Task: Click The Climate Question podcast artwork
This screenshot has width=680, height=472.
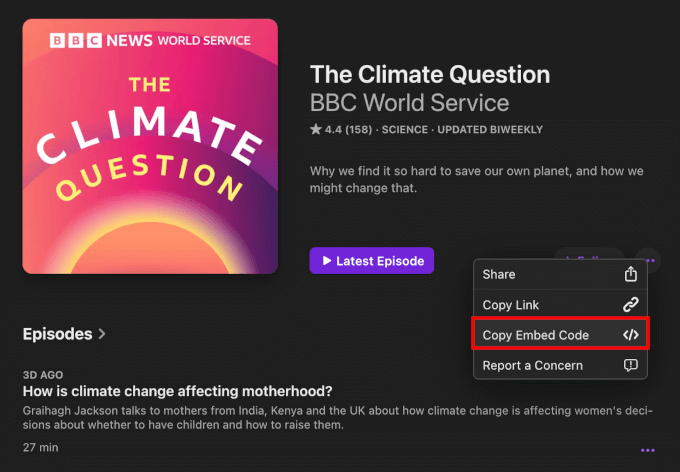Action: point(150,146)
